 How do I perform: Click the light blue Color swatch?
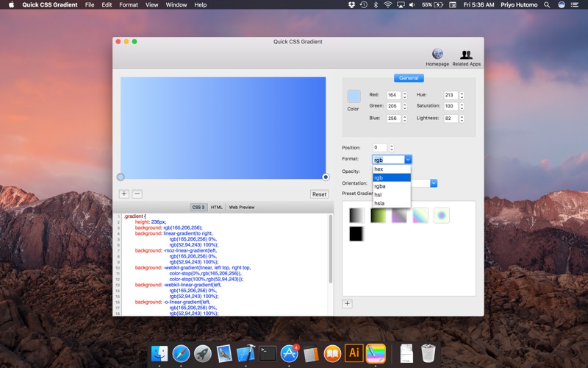(354, 96)
